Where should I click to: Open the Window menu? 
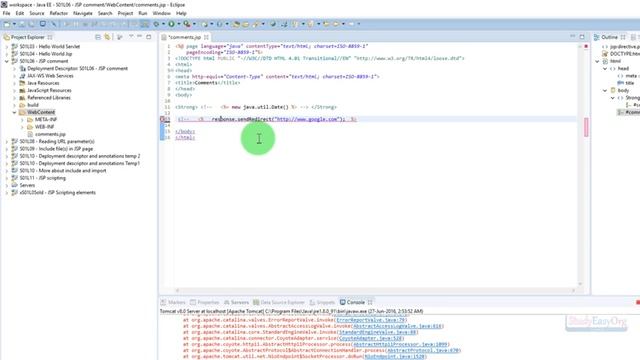(x=162, y=13)
